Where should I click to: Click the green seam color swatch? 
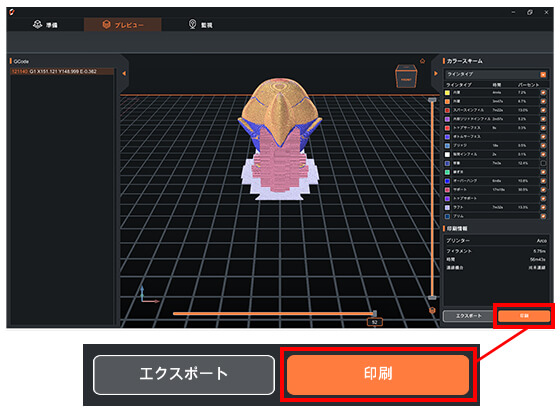[x=447, y=172]
